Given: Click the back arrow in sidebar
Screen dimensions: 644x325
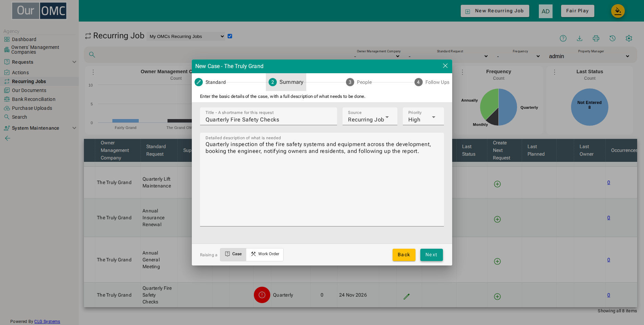Looking at the screenshot, I should (8, 138).
